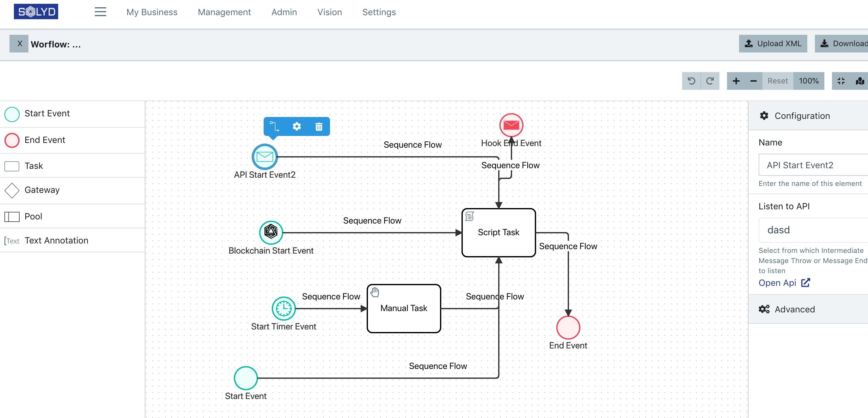Click Sequence Flow label after API Start Event2

[x=413, y=144]
